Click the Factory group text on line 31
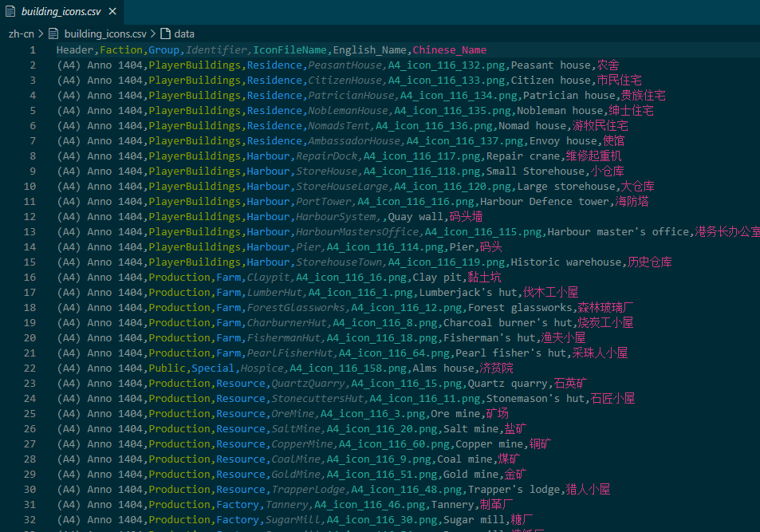Screen dimensions: 760x532 (238, 505)
